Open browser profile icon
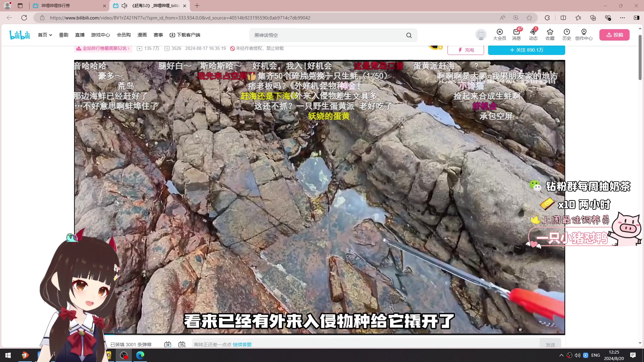The image size is (644, 362). [7, 5]
